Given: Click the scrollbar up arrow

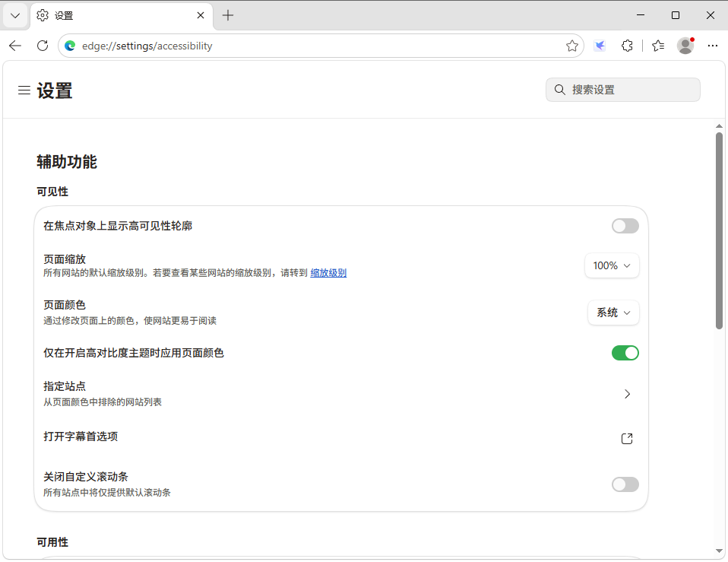Looking at the screenshot, I should [x=719, y=126].
